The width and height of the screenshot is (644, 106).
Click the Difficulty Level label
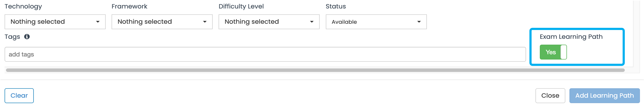tap(241, 7)
